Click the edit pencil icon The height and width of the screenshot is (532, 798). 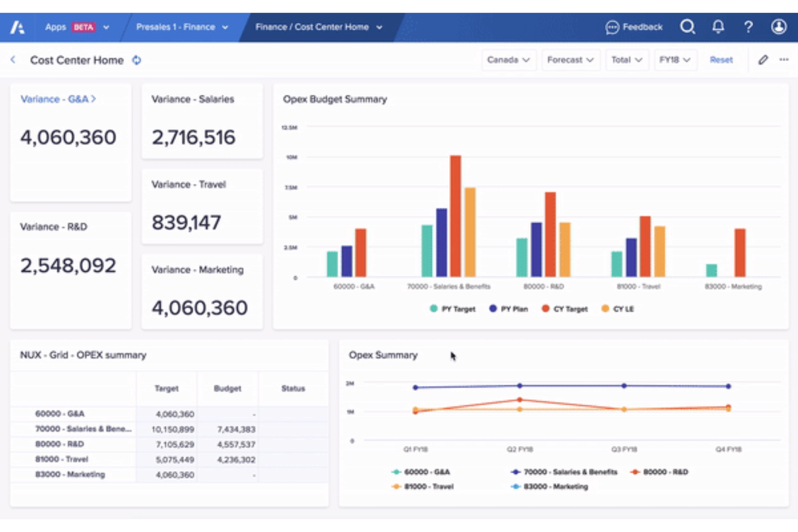pyautogui.click(x=763, y=60)
